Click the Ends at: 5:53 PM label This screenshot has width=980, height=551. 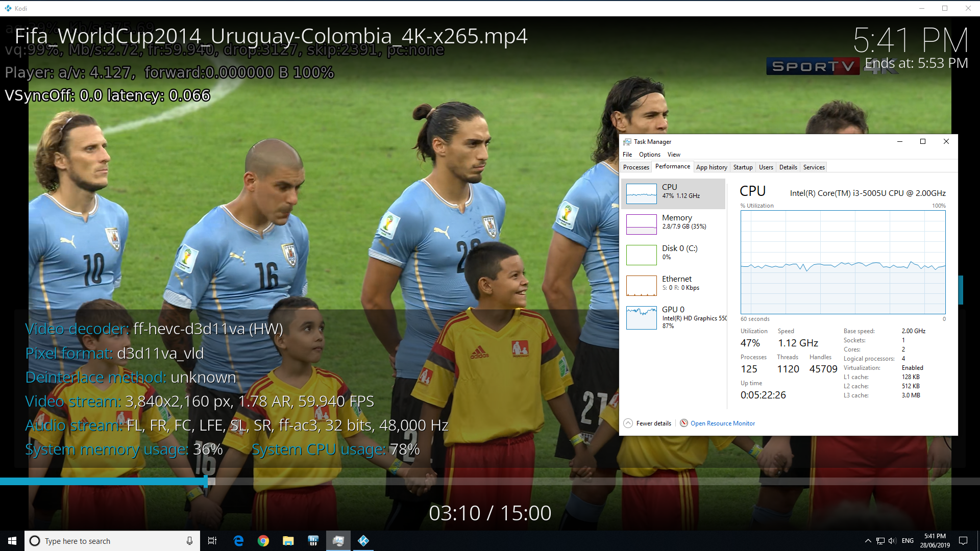[x=916, y=63]
